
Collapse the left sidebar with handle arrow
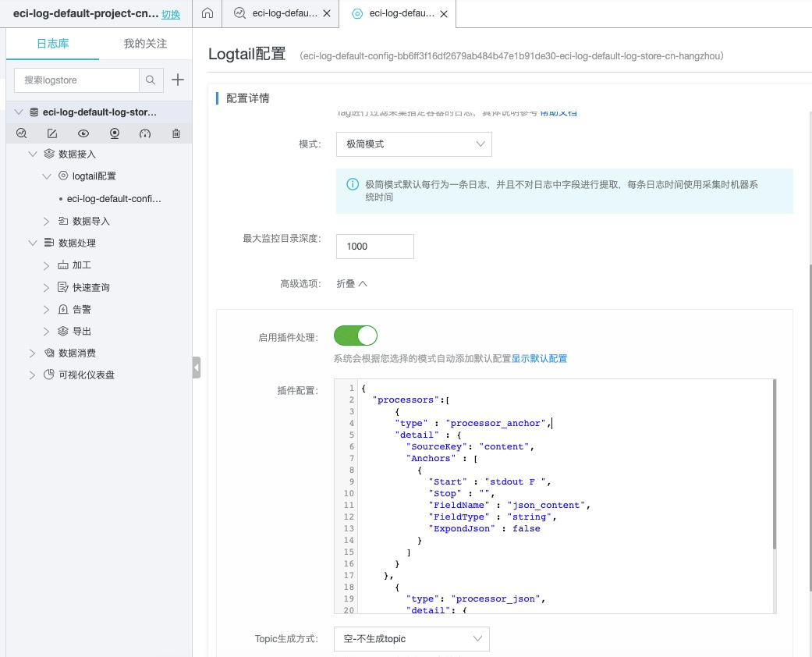click(197, 368)
